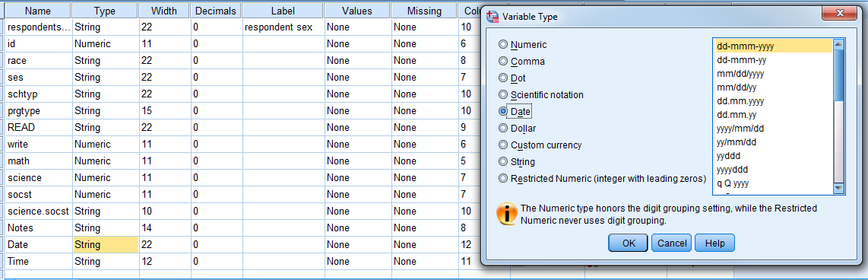Select Custom currency option
868x280 pixels.
[x=503, y=145]
